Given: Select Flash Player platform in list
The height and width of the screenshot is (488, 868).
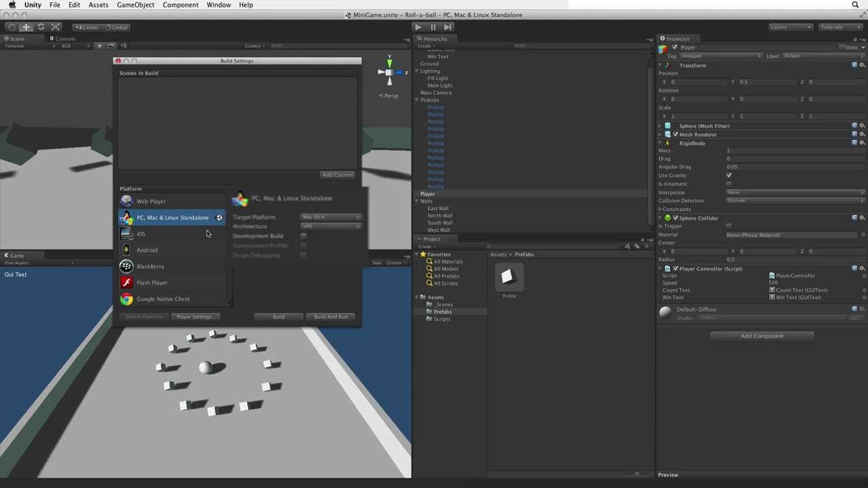Looking at the screenshot, I should click(x=173, y=283).
